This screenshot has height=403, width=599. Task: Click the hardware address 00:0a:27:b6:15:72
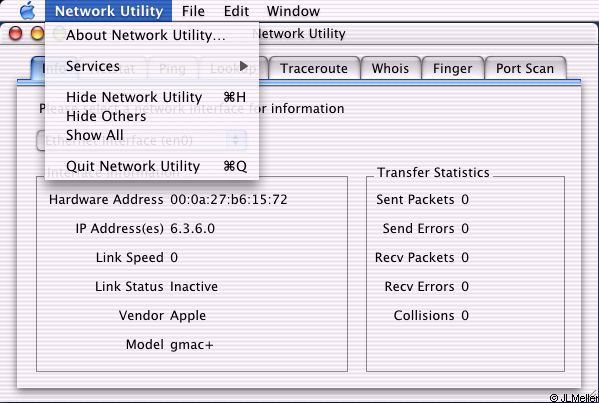coord(229,199)
